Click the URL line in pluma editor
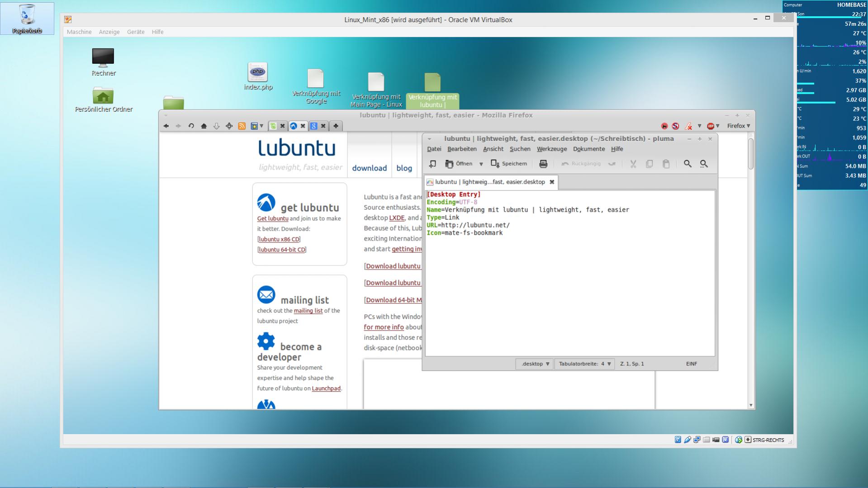Viewport: 868px width, 488px height. pos(468,225)
